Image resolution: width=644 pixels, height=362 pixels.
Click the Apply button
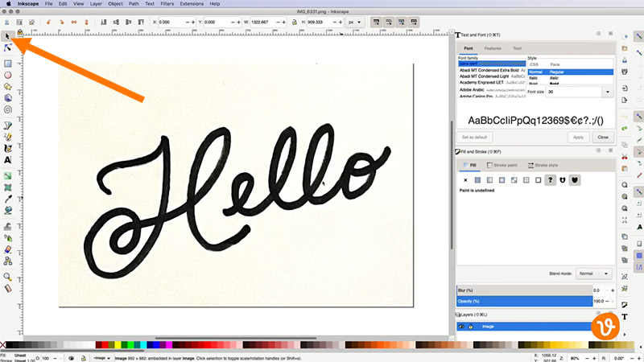(x=578, y=137)
